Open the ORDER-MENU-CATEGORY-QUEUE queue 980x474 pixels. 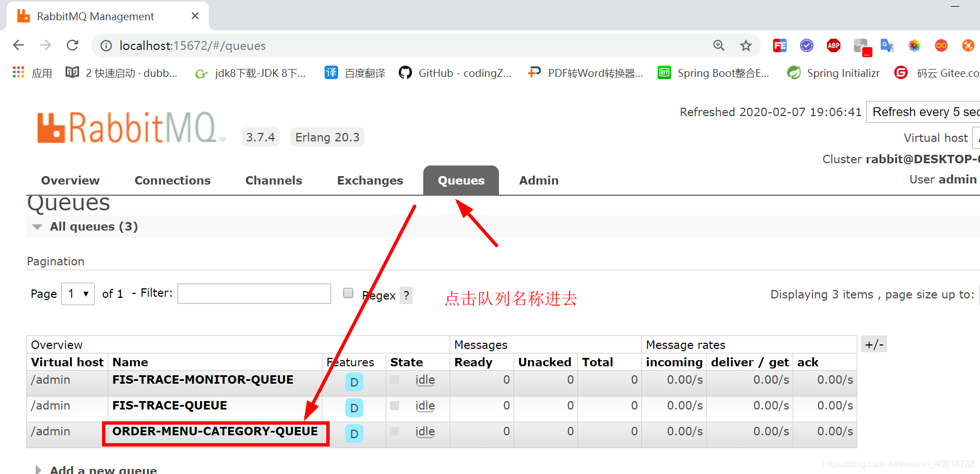[215, 431]
